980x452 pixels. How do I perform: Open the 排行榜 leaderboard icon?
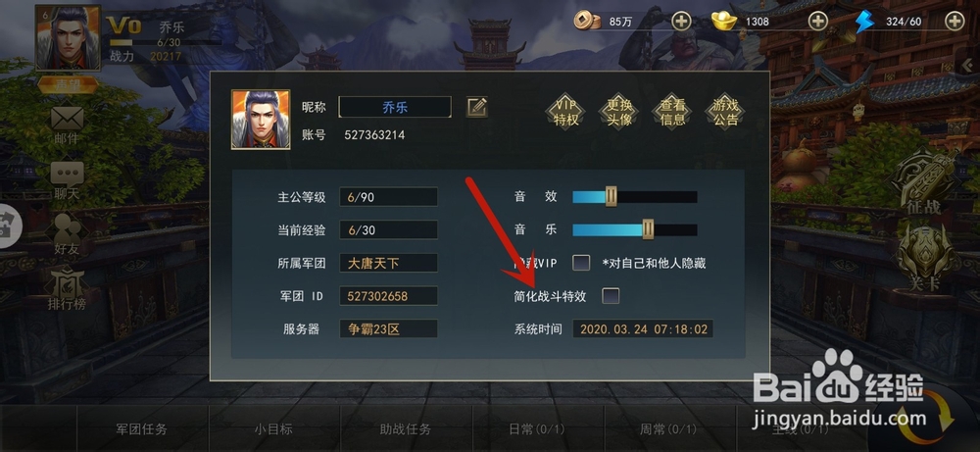click(67, 289)
